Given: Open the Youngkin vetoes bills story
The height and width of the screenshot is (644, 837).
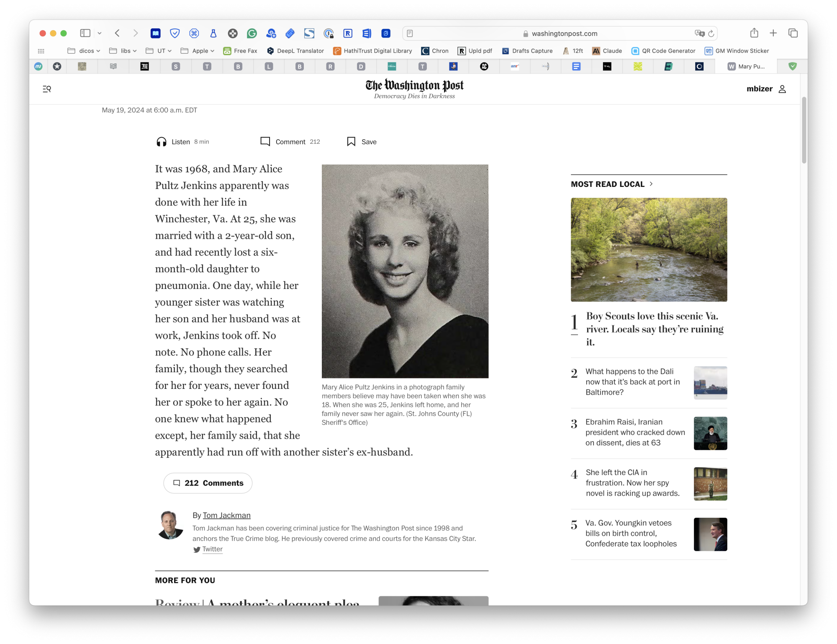Looking at the screenshot, I should [x=631, y=534].
